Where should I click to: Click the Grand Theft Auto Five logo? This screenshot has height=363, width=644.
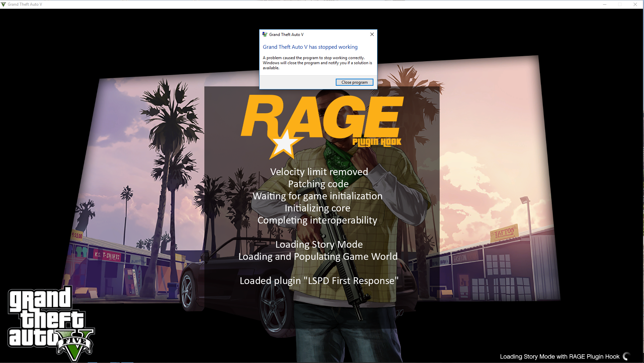(50, 323)
